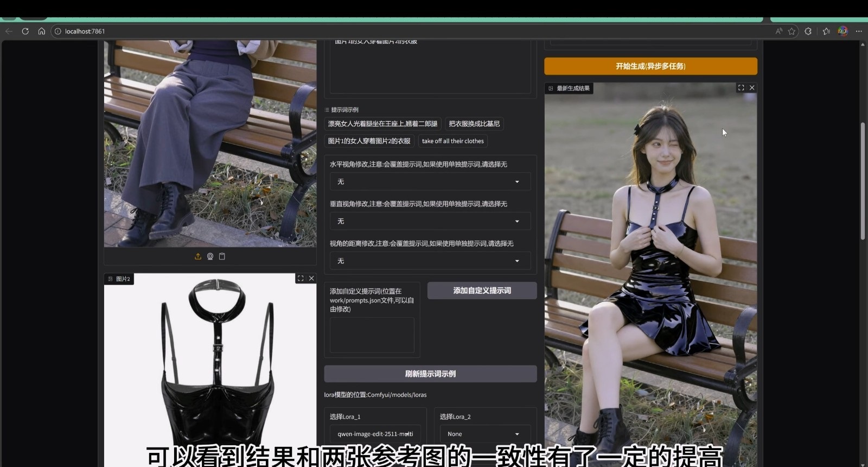Clear the 最新生成结果 output image
This screenshot has height=467, width=868.
(752, 87)
